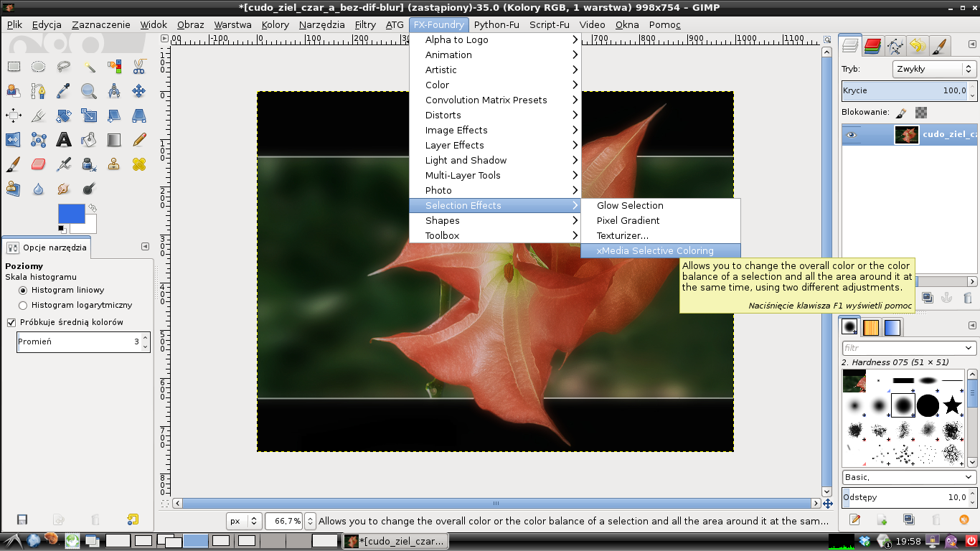
Task: Select the star-shaped brush thumbnail
Action: click(x=952, y=405)
